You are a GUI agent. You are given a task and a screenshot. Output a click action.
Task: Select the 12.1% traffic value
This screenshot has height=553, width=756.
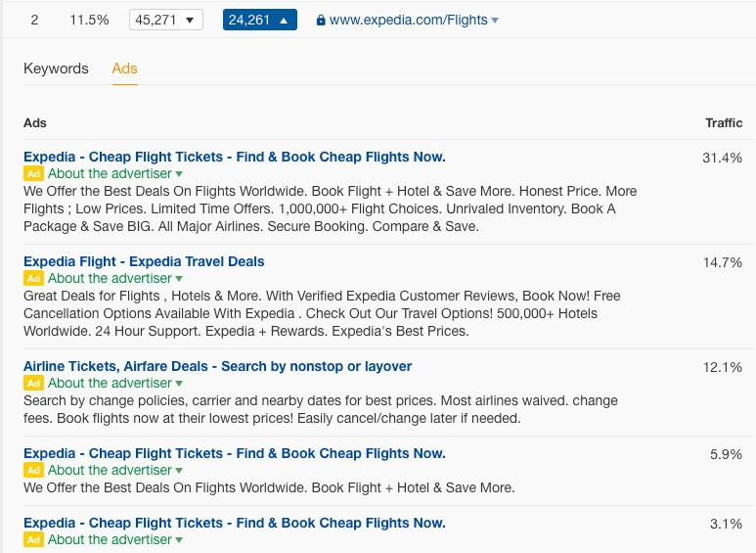click(x=722, y=367)
